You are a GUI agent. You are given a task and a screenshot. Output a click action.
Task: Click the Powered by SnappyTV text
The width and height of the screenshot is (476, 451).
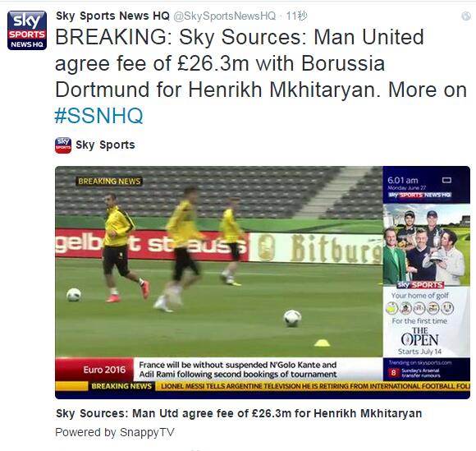115,432
